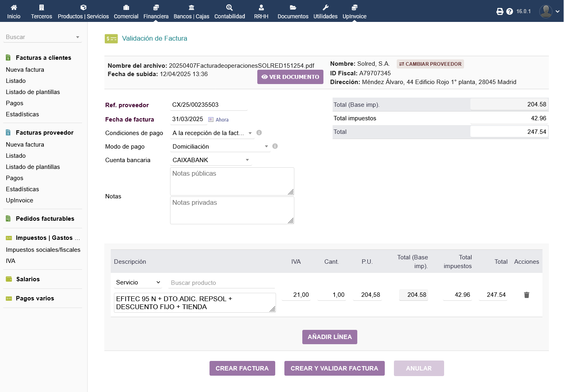The height and width of the screenshot is (392, 564).
Task: Go to Inicio home icon
Action: tap(14, 12)
